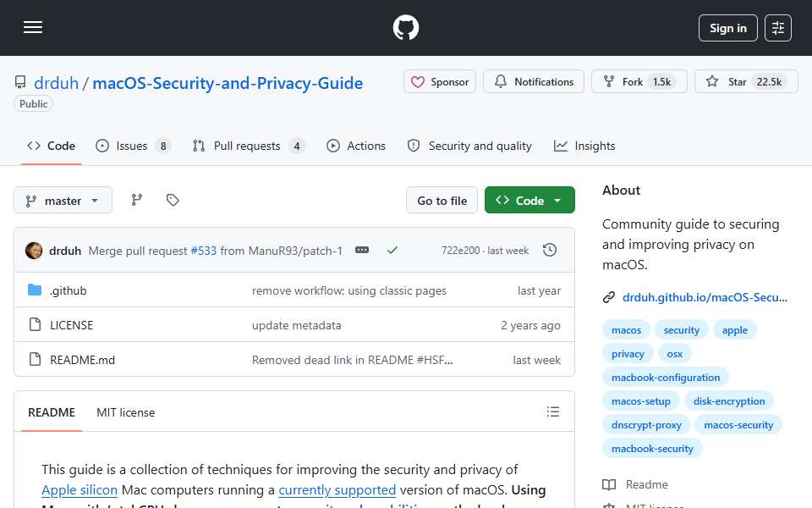
Task: Open the Pull requests tab
Action: click(x=249, y=146)
